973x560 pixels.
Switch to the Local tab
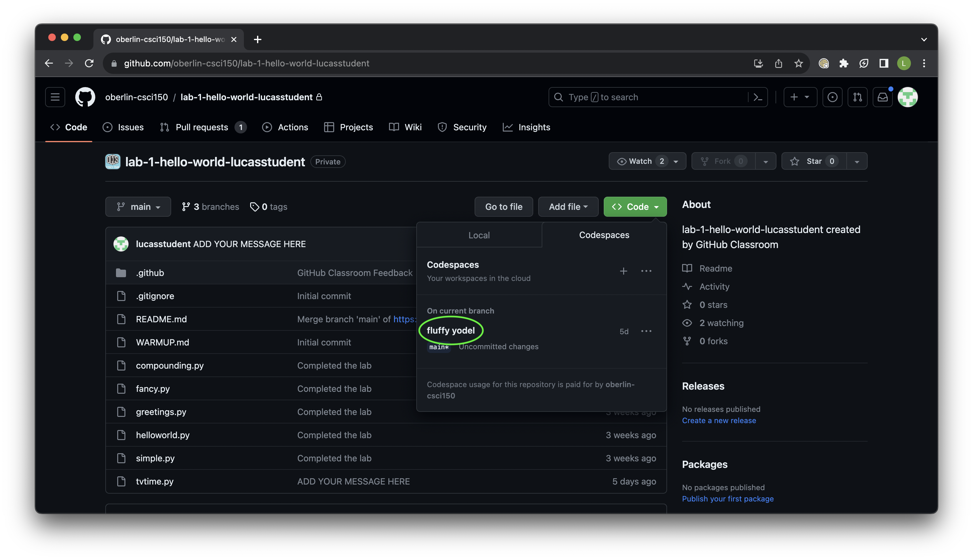point(479,235)
